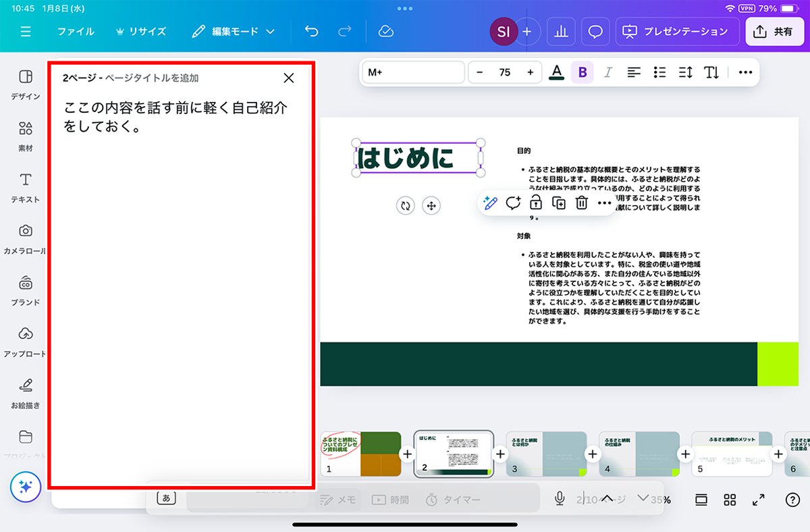Open the comments speech bubble icon

point(595,32)
